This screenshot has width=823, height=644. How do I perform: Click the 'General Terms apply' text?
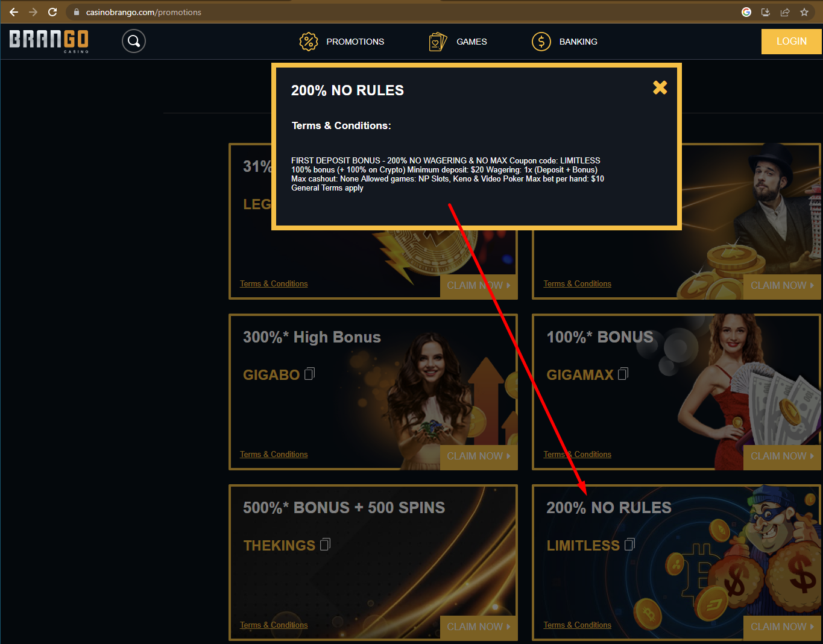click(327, 188)
